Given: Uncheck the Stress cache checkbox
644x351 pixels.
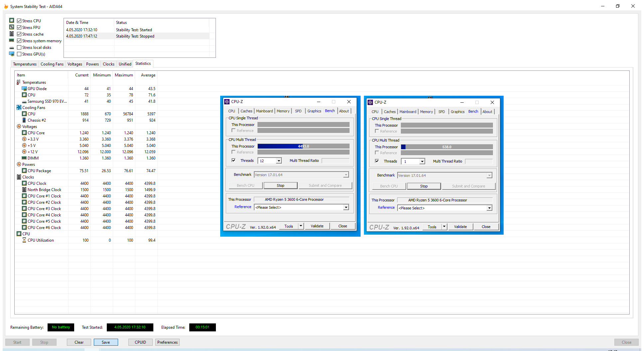Looking at the screenshot, I should [19, 34].
